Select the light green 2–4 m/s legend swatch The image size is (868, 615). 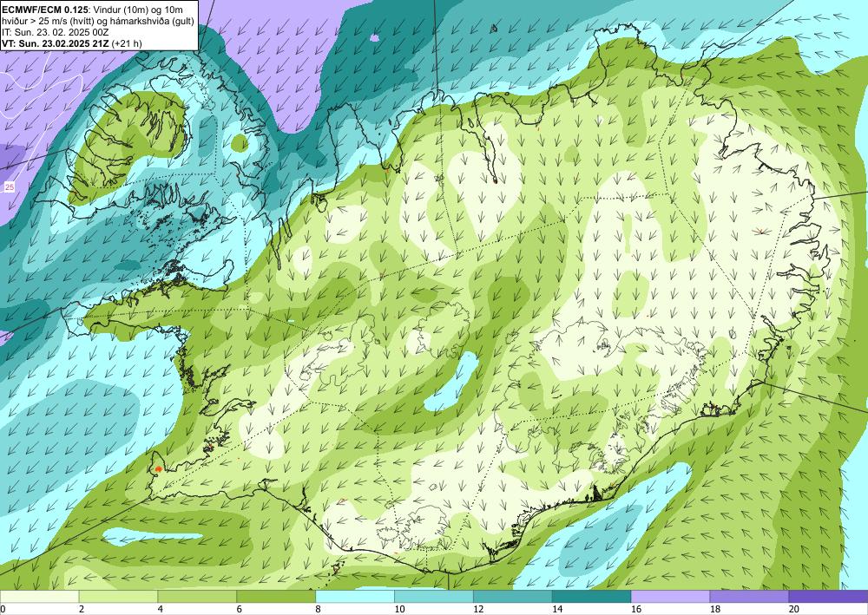pos(118,596)
